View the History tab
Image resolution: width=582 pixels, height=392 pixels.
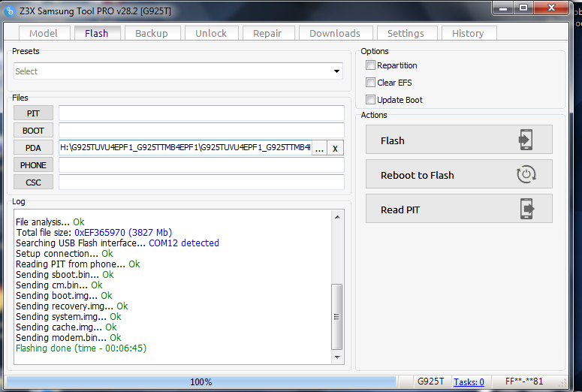coord(469,33)
